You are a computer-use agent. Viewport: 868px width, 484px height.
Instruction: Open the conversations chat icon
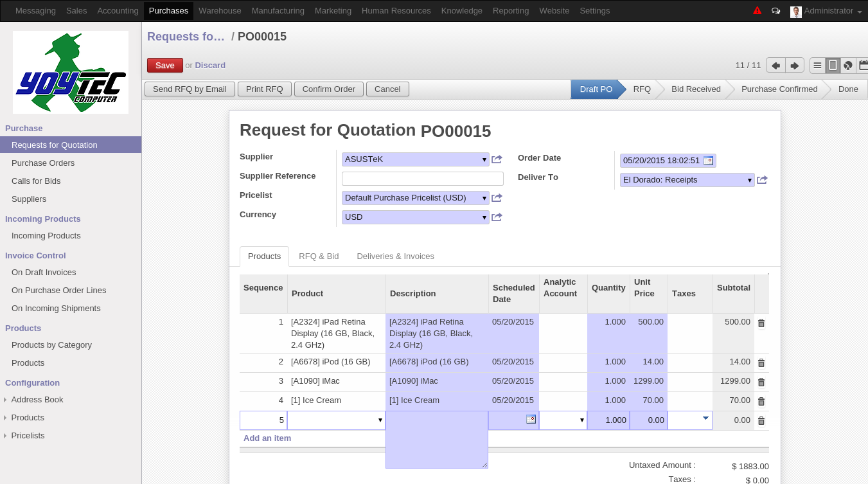coord(775,11)
